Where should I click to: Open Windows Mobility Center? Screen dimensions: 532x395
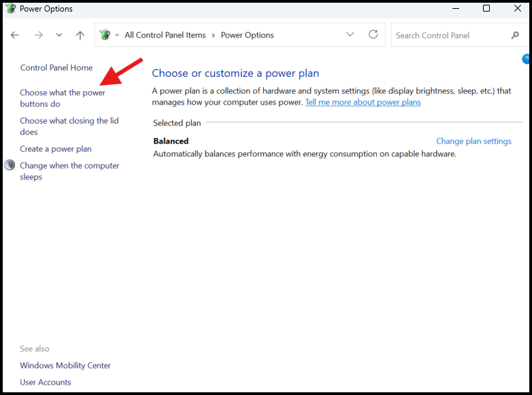coord(65,366)
